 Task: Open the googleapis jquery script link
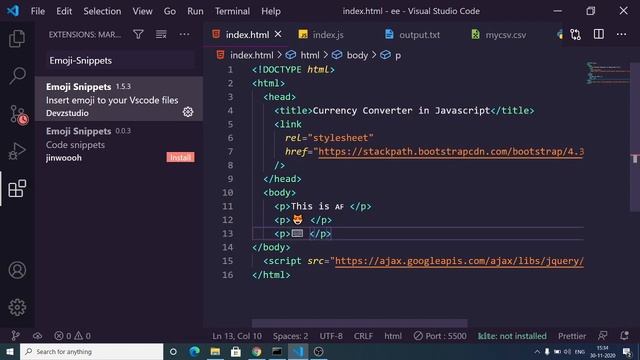(459, 261)
